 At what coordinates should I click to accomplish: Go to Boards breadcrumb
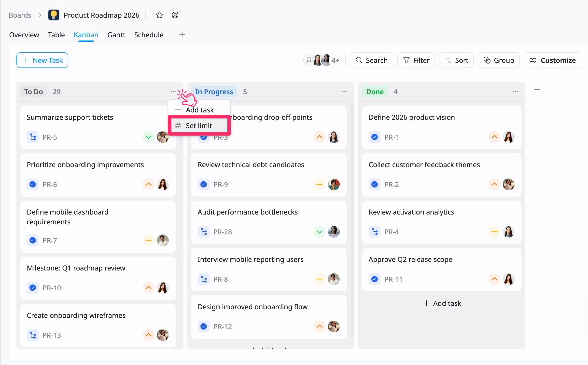pyautogui.click(x=20, y=15)
